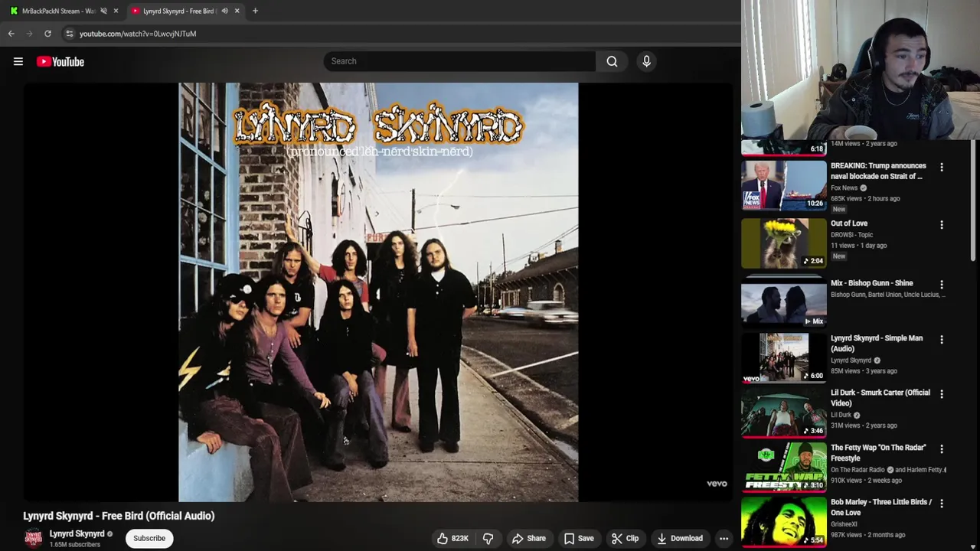Subscribe to Lynyrd Skynyrd channel

click(149, 538)
